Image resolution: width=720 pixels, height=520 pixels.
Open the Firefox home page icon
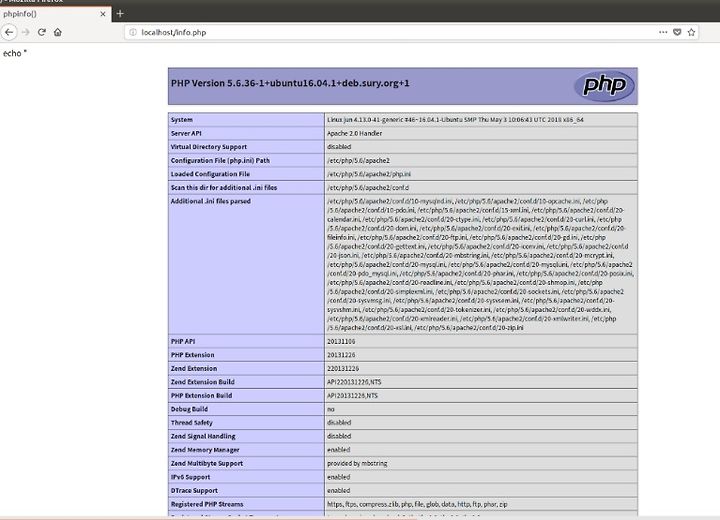point(57,32)
